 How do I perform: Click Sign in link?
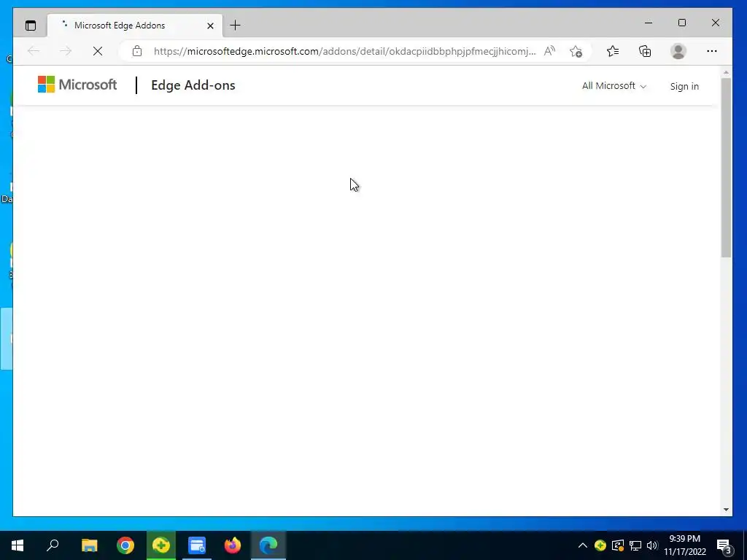tap(684, 86)
